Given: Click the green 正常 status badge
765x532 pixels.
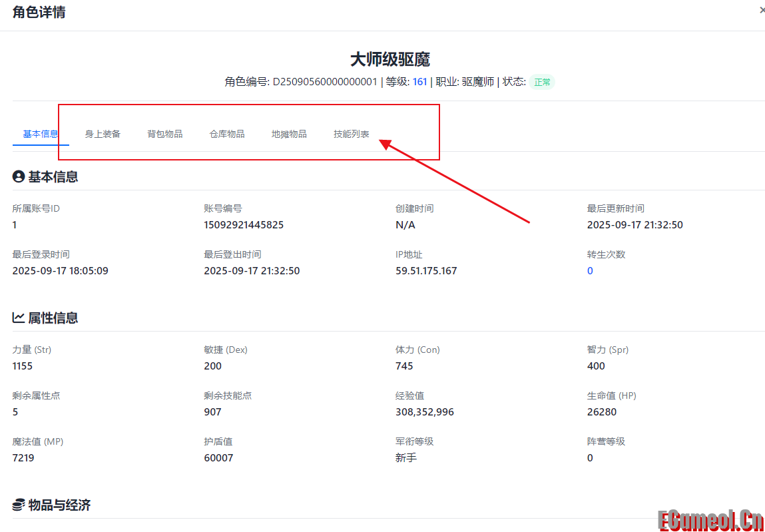Looking at the screenshot, I should pos(542,81).
